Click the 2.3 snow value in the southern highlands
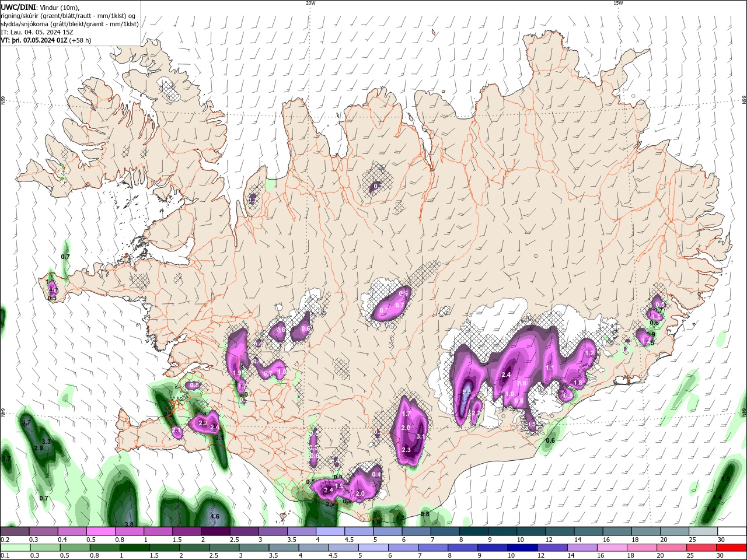Screen dimensions: 747x560 coord(407,450)
